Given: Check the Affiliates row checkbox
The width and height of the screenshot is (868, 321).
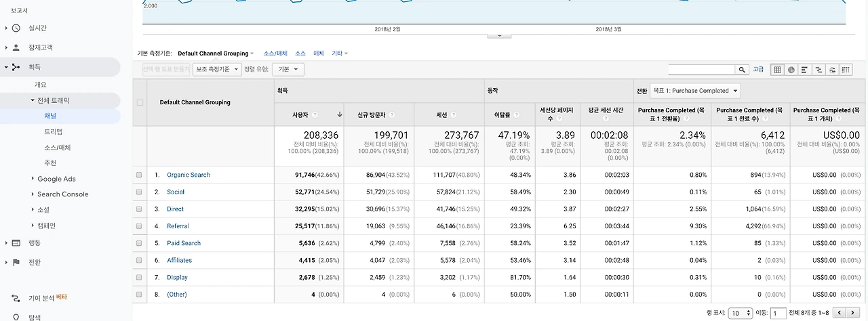Looking at the screenshot, I should coord(139,260).
